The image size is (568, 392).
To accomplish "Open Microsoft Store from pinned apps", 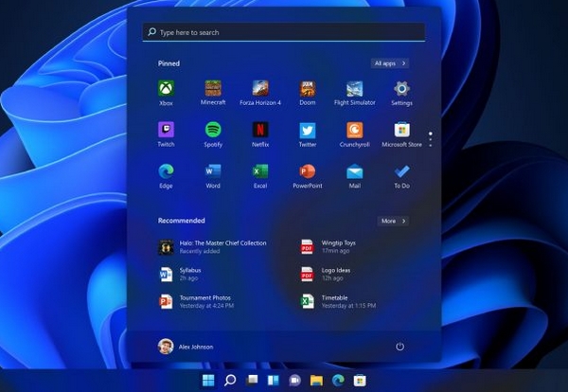I will pyautogui.click(x=401, y=134).
